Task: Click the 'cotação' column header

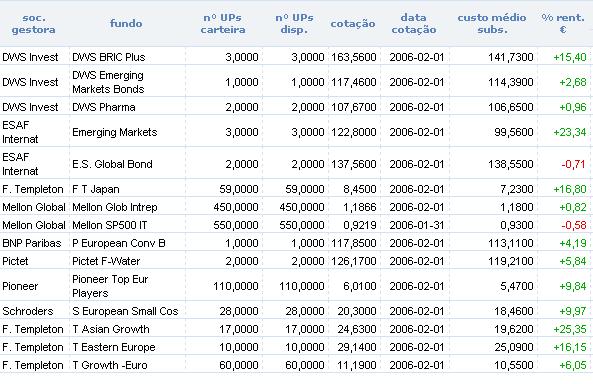Action: (x=353, y=23)
